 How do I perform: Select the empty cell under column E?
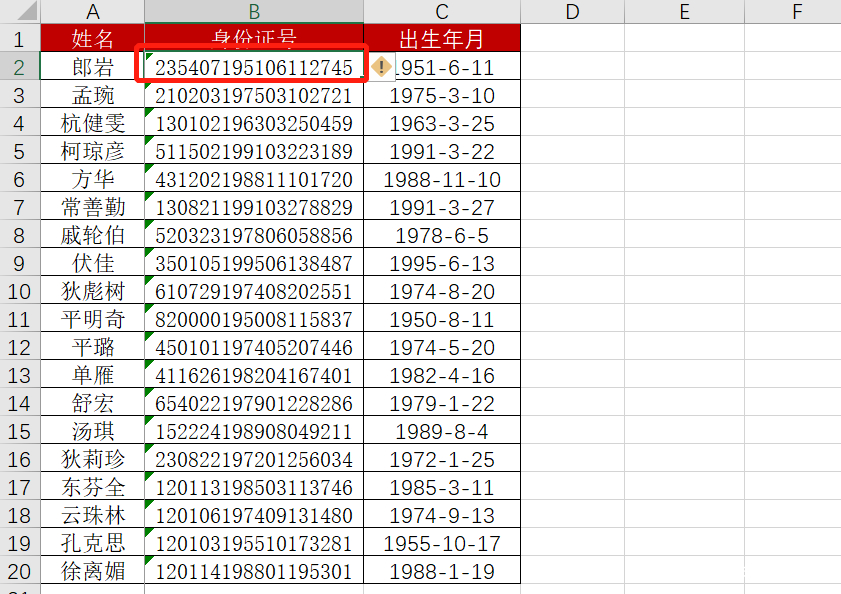684,66
